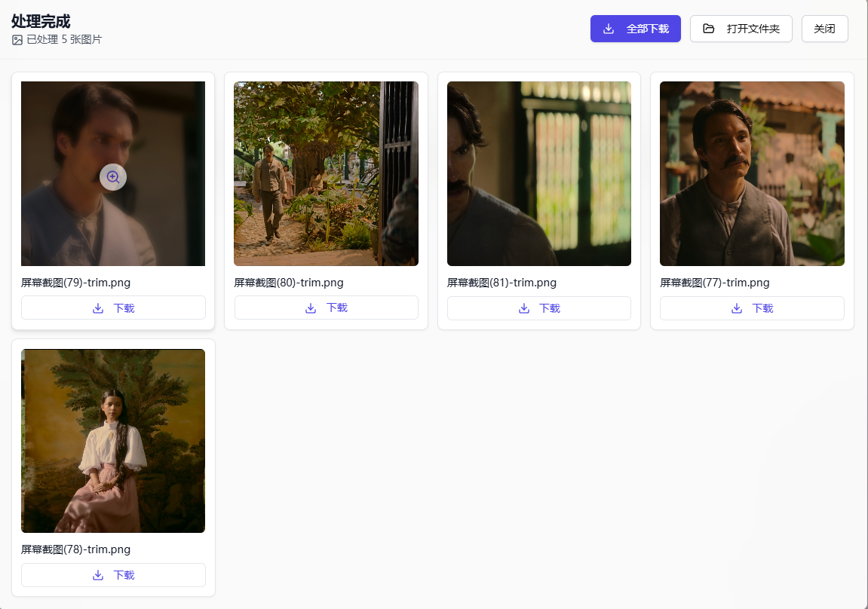Click download icon under 屏幕截图(81)-trim.png
This screenshot has height=609, width=868.
pyautogui.click(x=524, y=308)
